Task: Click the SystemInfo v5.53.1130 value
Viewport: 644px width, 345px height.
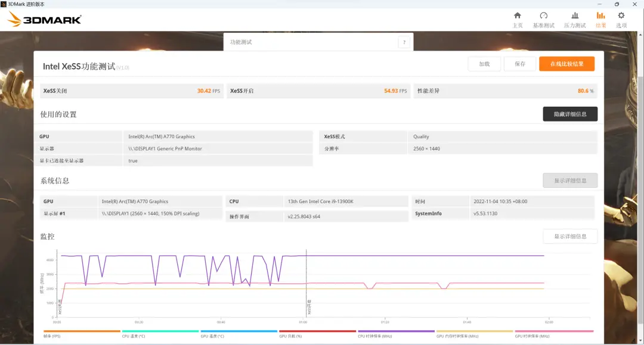Action: tap(485, 213)
